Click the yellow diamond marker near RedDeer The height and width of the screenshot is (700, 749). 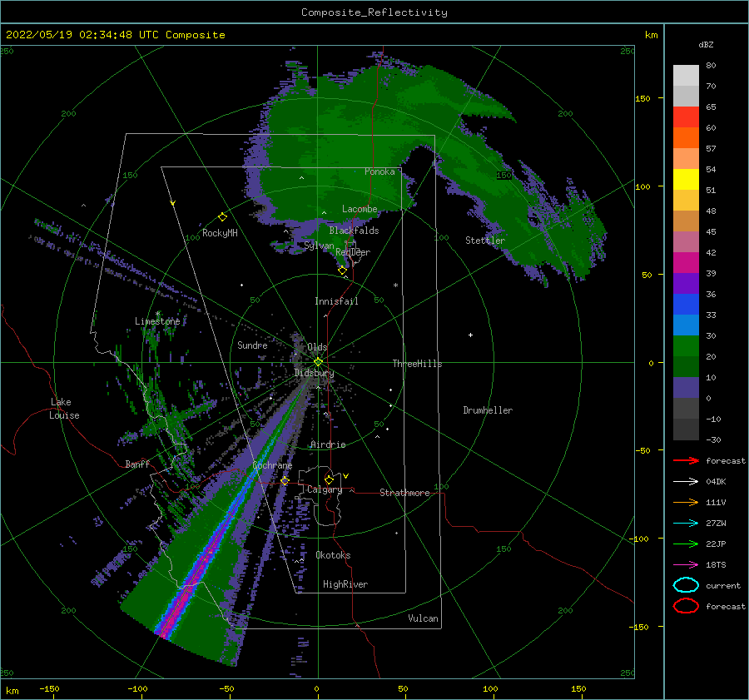click(x=342, y=271)
